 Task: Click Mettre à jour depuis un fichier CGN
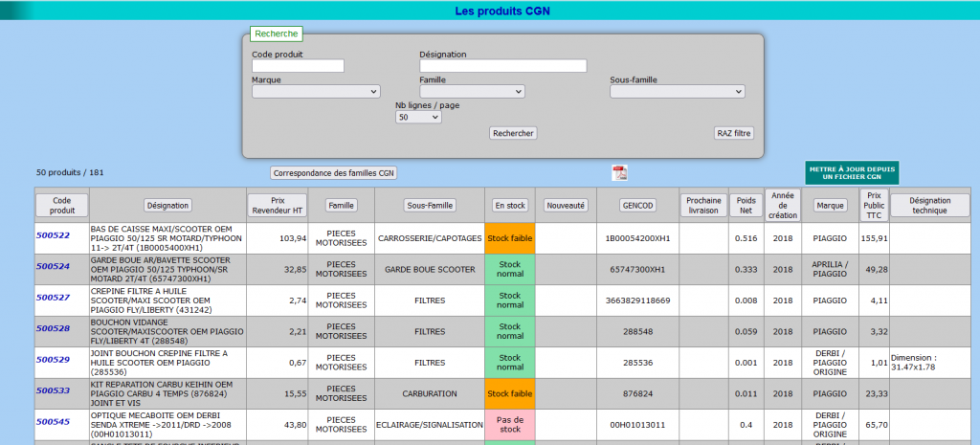tap(851, 173)
